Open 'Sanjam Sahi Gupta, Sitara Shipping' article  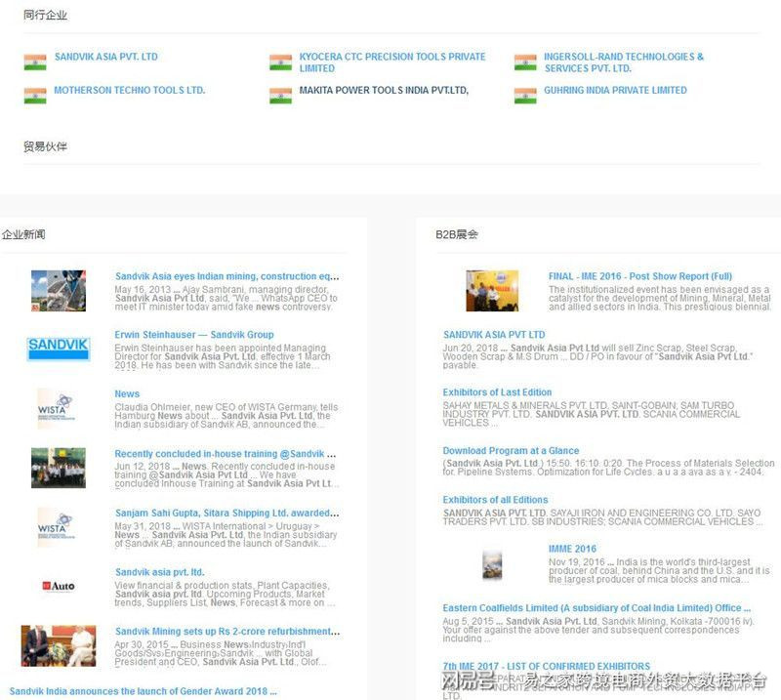click(227, 513)
